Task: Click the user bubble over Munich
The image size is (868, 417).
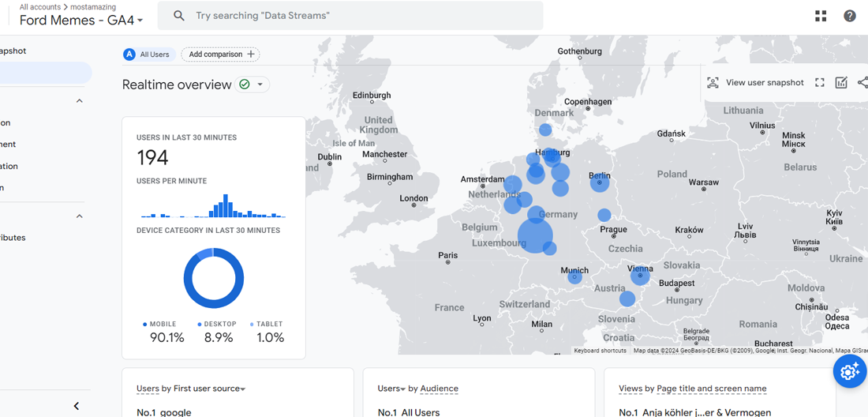Action: click(575, 276)
